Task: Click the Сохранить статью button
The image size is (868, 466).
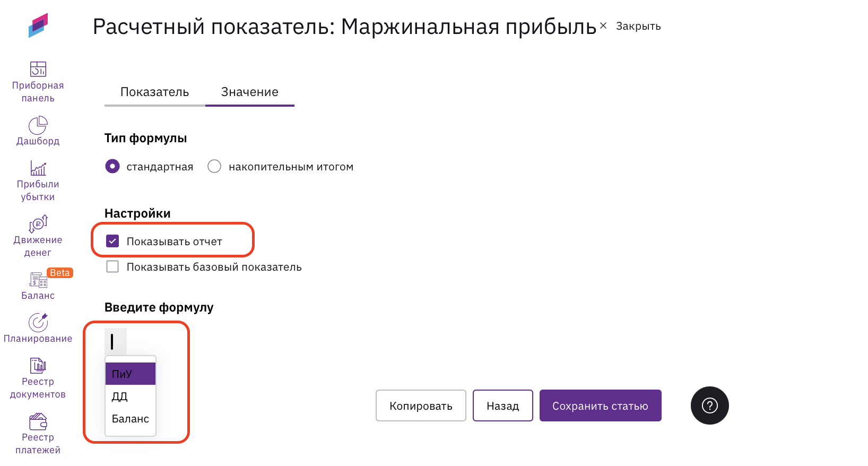Action: click(x=600, y=405)
